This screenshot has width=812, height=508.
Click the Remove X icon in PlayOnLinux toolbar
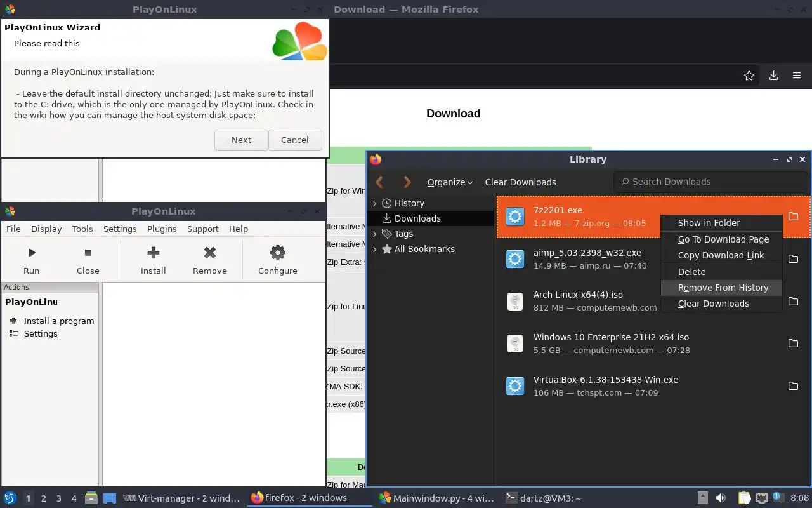210,253
